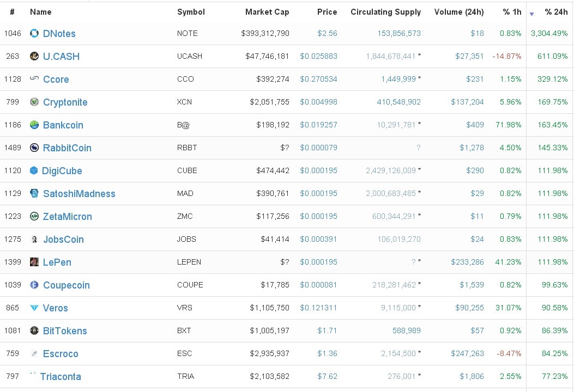The height and width of the screenshot is (392, 574).
Task: Open the Bankcoin coin page link
Action: [x=63, y=125]
